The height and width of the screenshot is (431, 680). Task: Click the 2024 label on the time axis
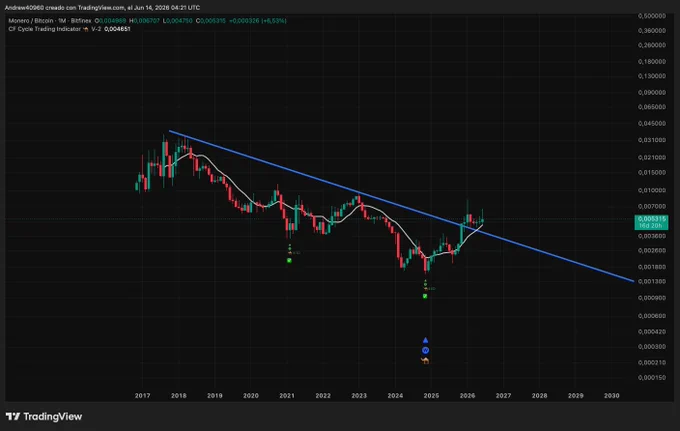[395, 395]
